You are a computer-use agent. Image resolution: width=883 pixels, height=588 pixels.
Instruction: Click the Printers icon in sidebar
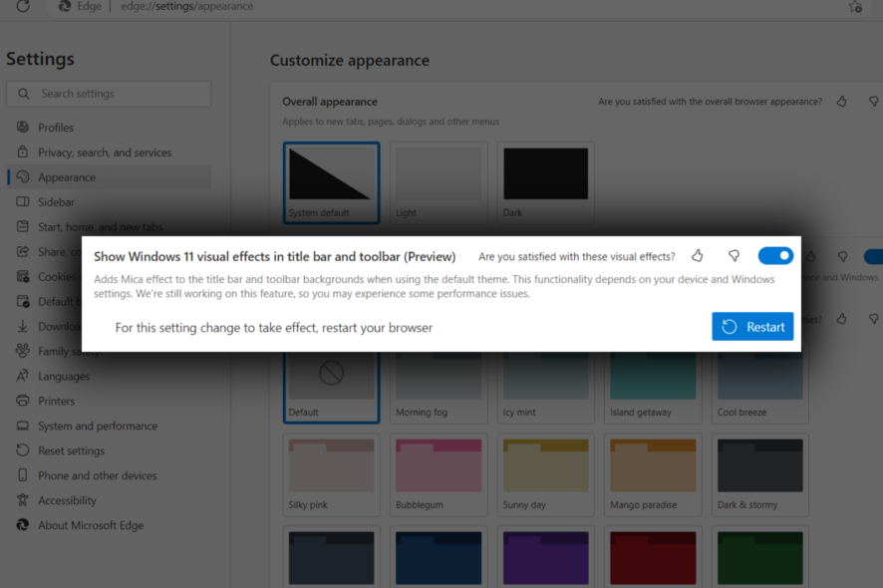point(23,401)
